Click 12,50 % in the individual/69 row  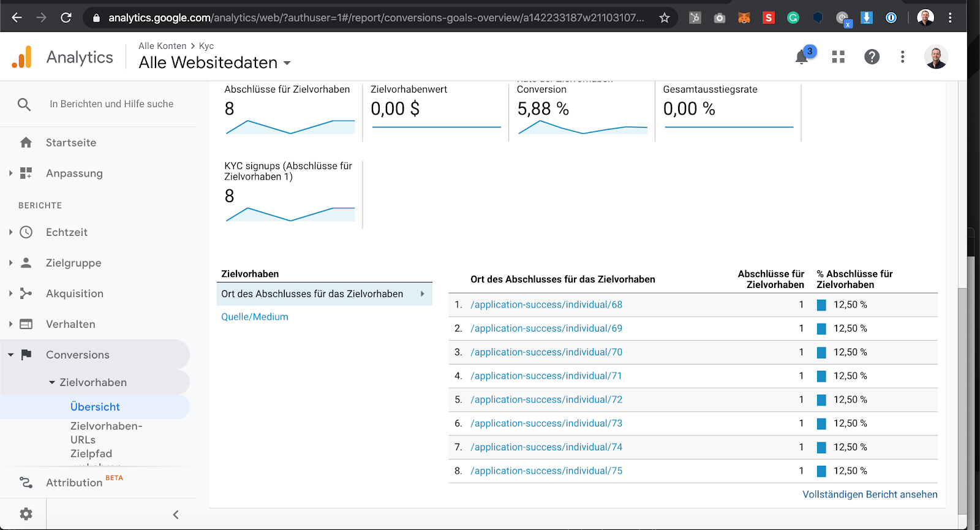tap(850, 328)
